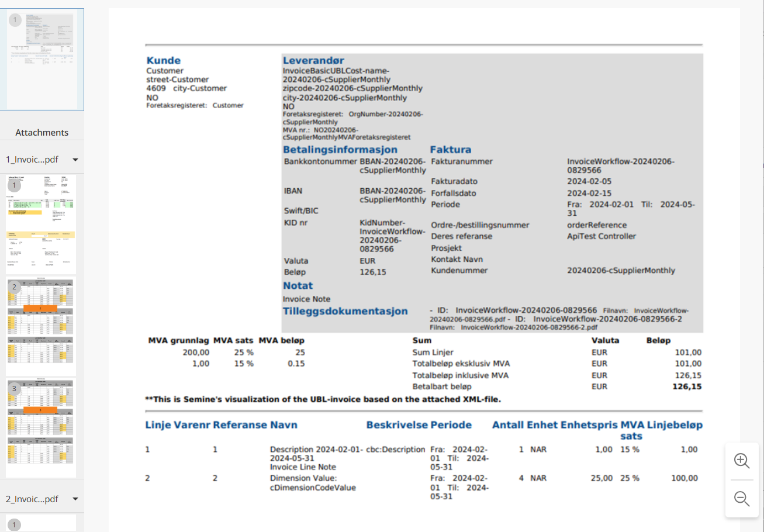Expand the 2_Invoic...pdf dropdown arrow
The image size is (764, 532).
coord(75,499)
